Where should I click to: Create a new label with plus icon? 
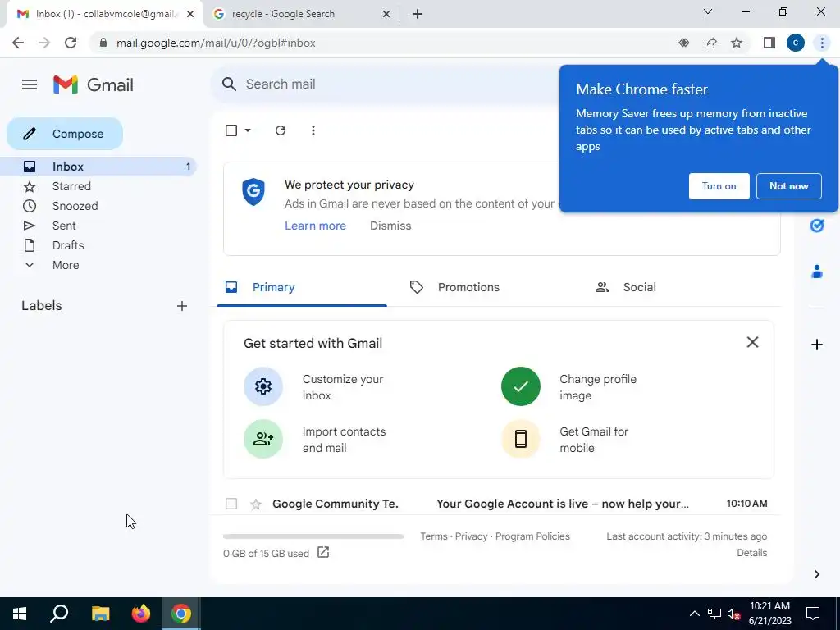click(x=182, y=306)
